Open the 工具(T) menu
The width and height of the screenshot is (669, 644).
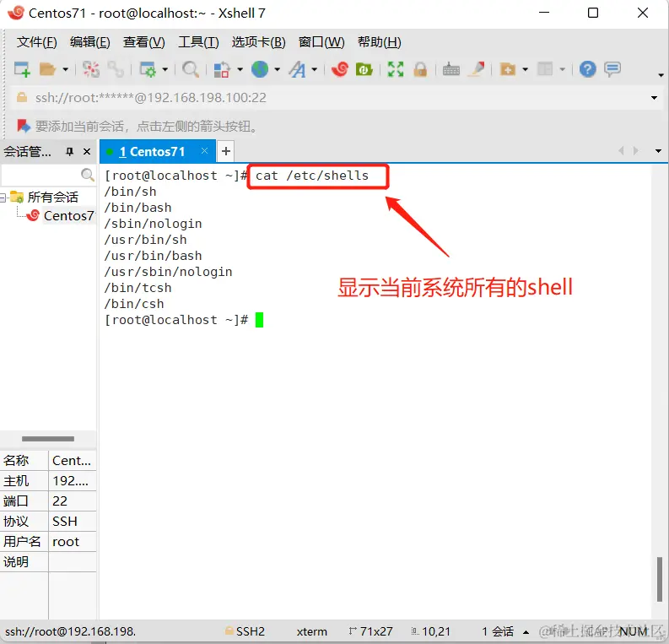tap(198, 42)
